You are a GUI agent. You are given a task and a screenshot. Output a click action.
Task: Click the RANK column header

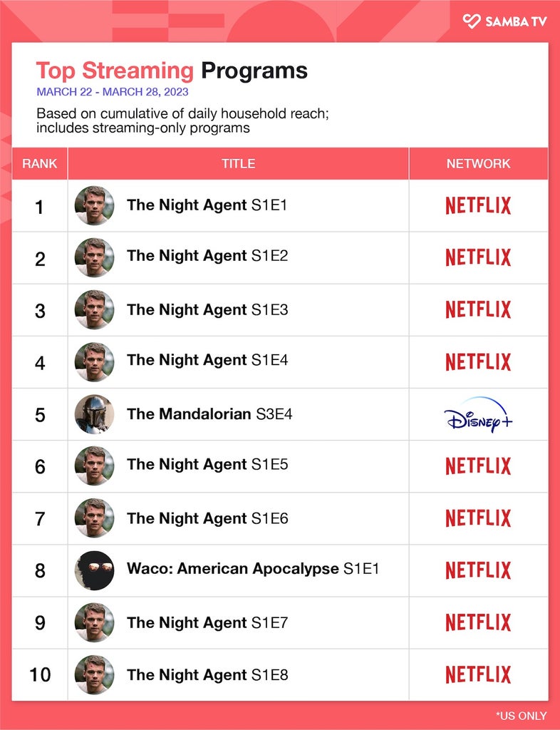pos(39,163)
